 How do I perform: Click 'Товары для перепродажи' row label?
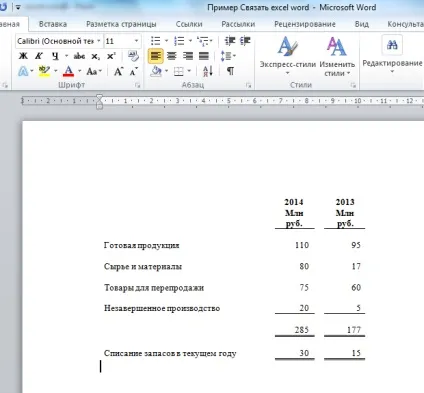154,288
